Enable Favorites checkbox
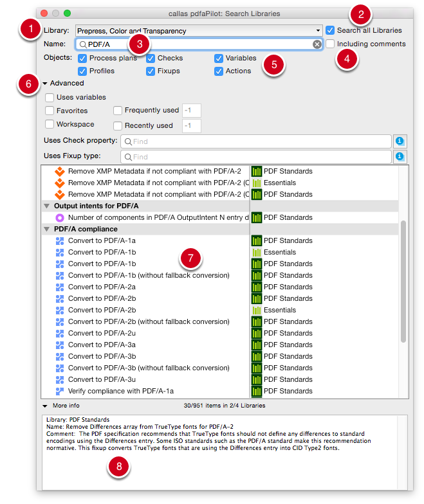Screen dimensions: 424x504 click(49, 111)
